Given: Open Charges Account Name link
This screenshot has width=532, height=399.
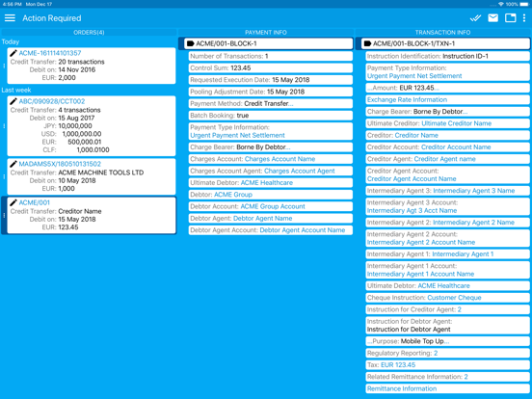Looking at the screenshot, I should tap(279, 159).
